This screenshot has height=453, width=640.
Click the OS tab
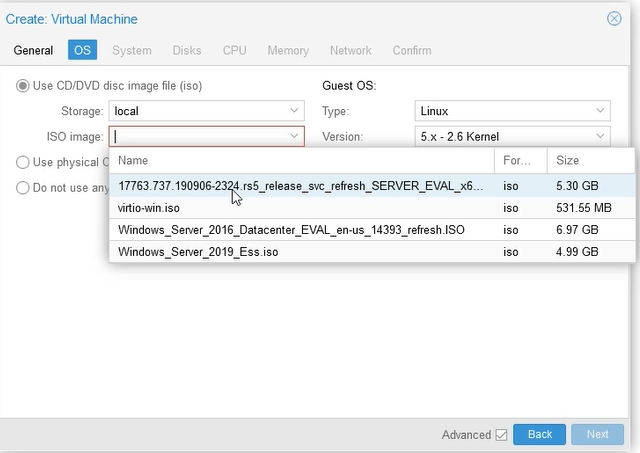[x=82, y=50]
